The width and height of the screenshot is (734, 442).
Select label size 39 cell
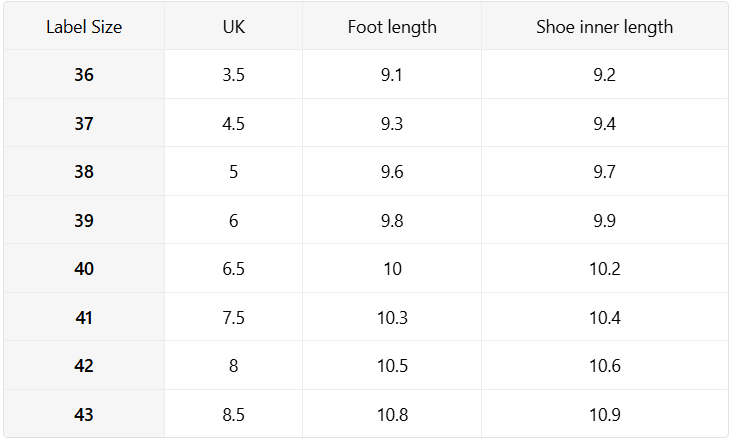click(x=84, y=221)
